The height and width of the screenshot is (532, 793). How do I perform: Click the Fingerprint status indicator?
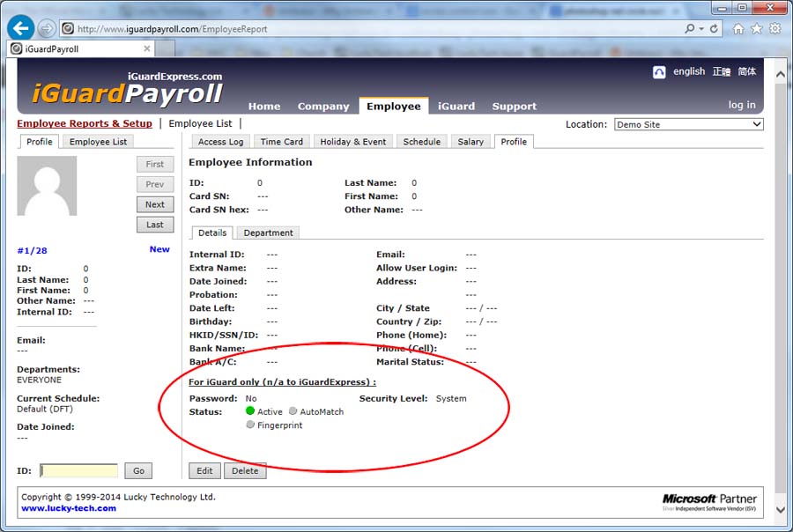(250, 425)
